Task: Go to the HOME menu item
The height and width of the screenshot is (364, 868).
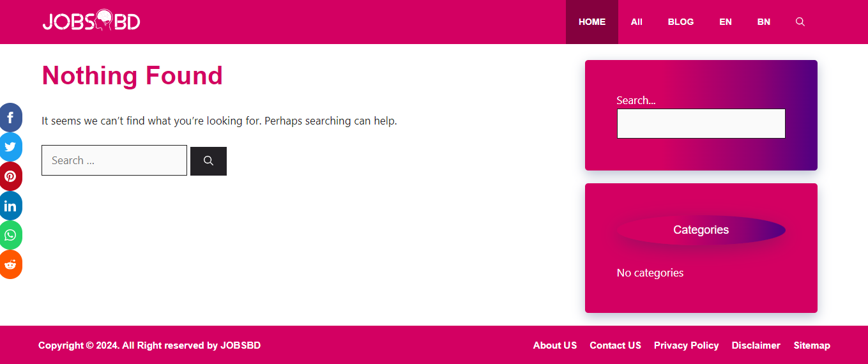Action: [x=592, y=22]
